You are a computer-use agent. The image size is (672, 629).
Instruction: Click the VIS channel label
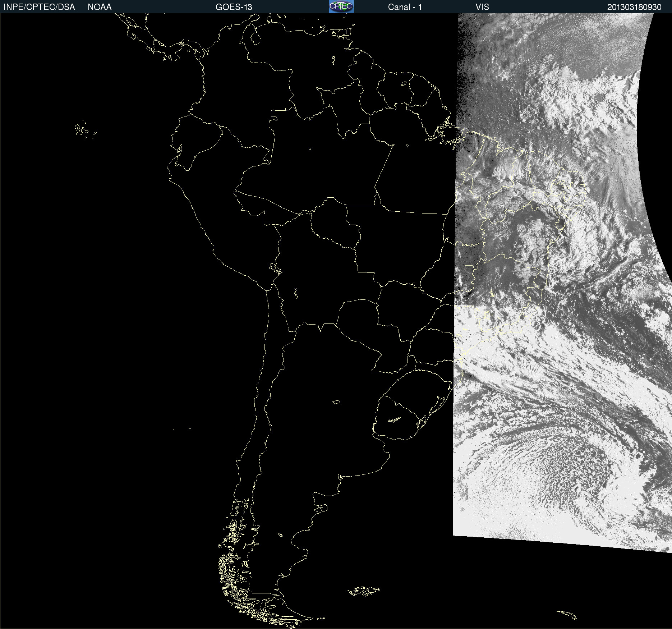(x=482, y=7)
